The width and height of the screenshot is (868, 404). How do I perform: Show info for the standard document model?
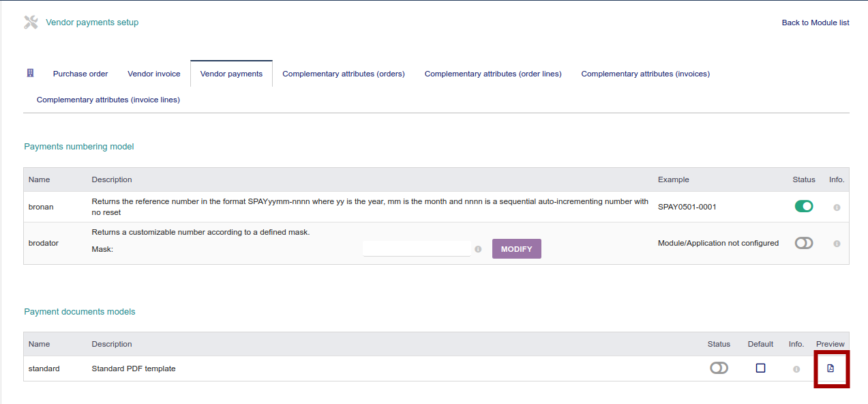tap(796, 368)
